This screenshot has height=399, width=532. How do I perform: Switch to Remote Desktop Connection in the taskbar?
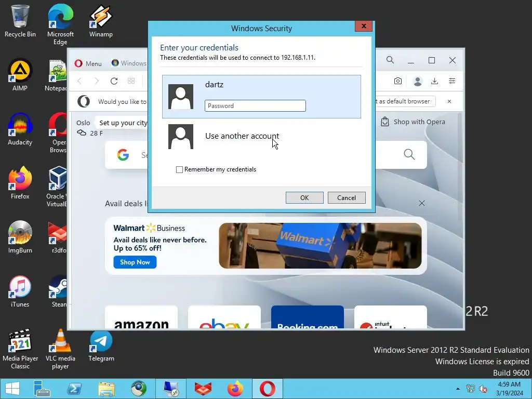(171, 389)
